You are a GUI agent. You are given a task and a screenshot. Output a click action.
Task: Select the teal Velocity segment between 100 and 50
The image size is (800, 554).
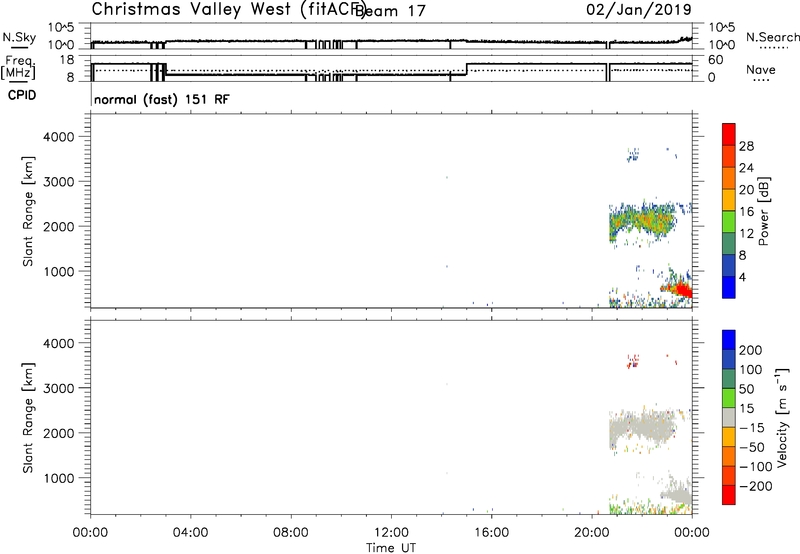729,379
